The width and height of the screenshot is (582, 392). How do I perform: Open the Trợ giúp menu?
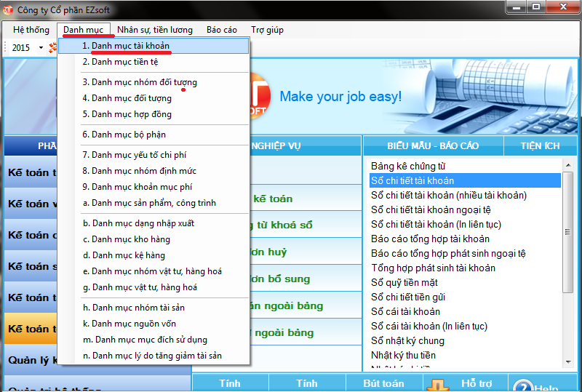[x=267, y=30]
